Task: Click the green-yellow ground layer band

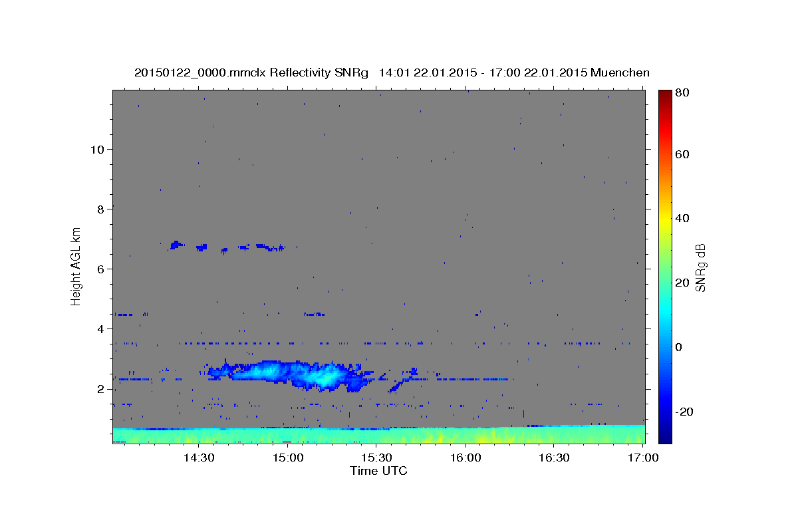Action: point(378,435)
